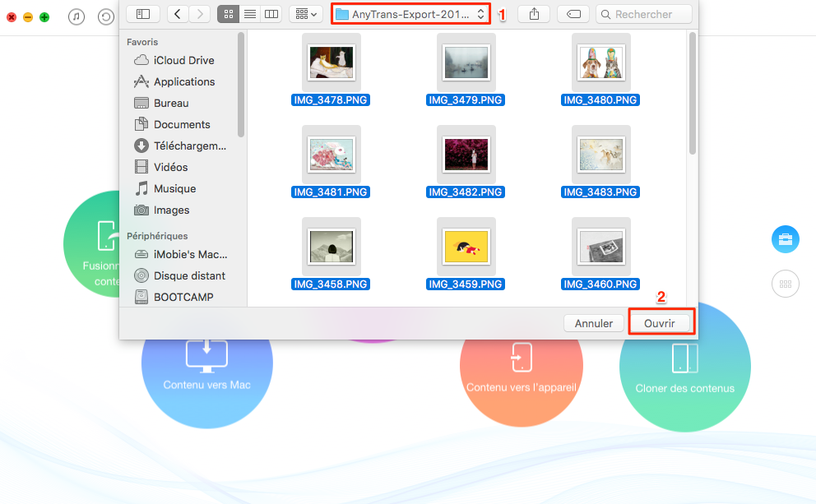
Task: Click the tags edit icon
Action: (x=573, y=14)
